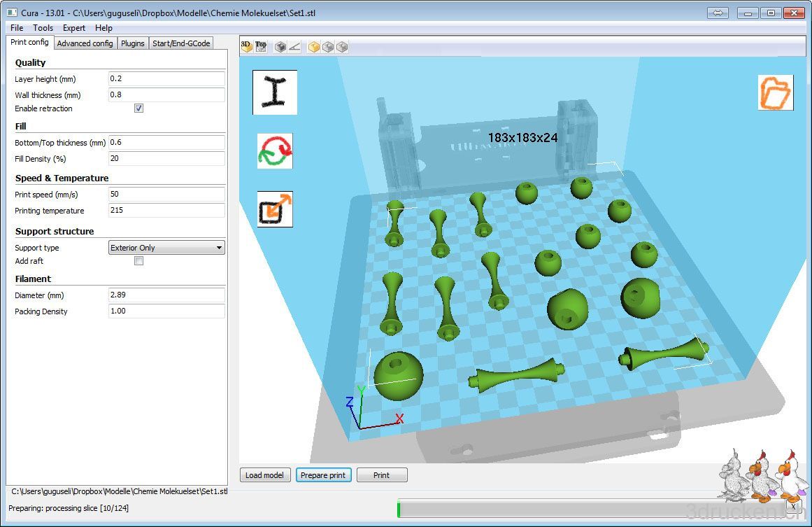812x527 pixels.
Task: Edit the Layer height field
Action: click(166, 79)
